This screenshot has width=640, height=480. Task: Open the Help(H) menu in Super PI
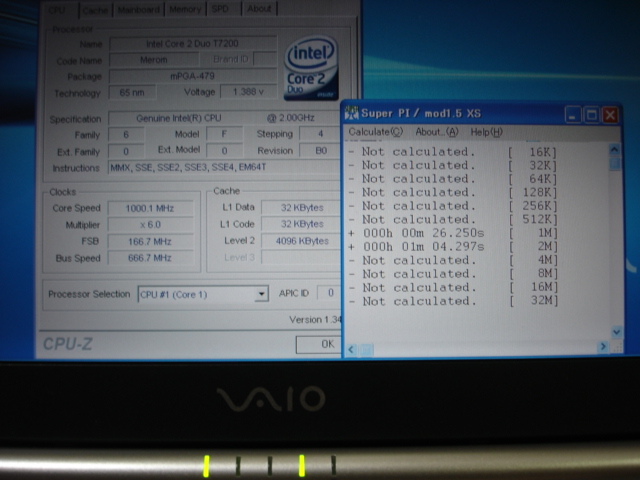[487, 132]
